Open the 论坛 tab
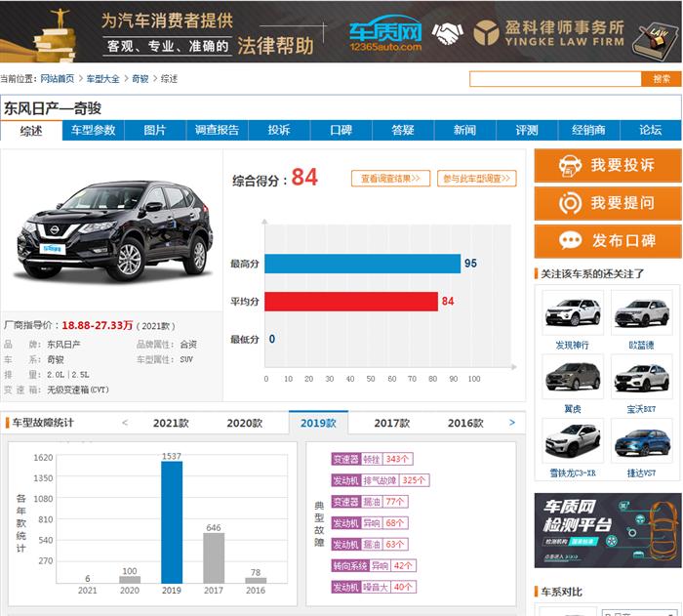Image resolution: width=683 pixels, height=616 pixels. (x=651, y=131)
